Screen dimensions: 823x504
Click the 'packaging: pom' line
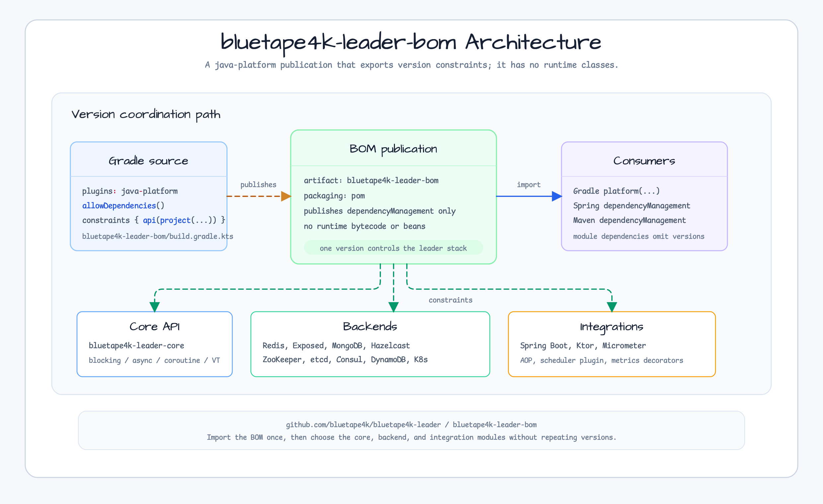click(335, 196)
